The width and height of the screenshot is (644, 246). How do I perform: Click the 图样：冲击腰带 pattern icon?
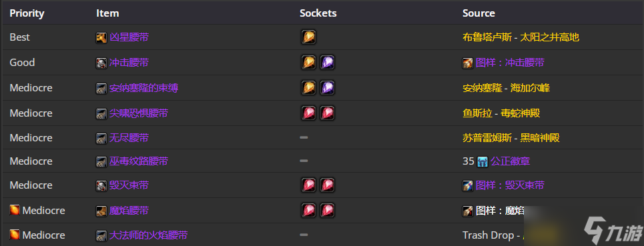[x=468, y=63]
